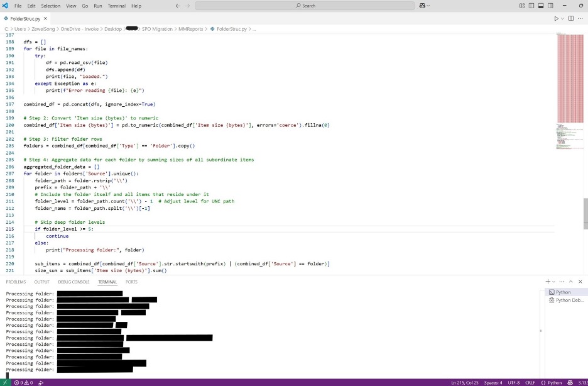
Task: Click the 'combined_df = pd.concat' code line
Action: 89,104
